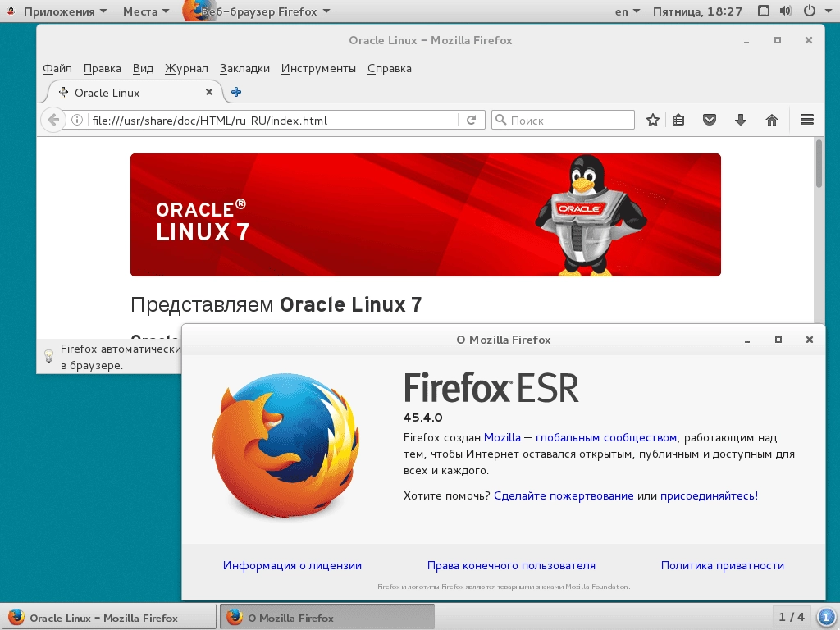Minimize the Oracle Linux Firefox window
This screenshot has width=840, height=630.
[746, 40]
